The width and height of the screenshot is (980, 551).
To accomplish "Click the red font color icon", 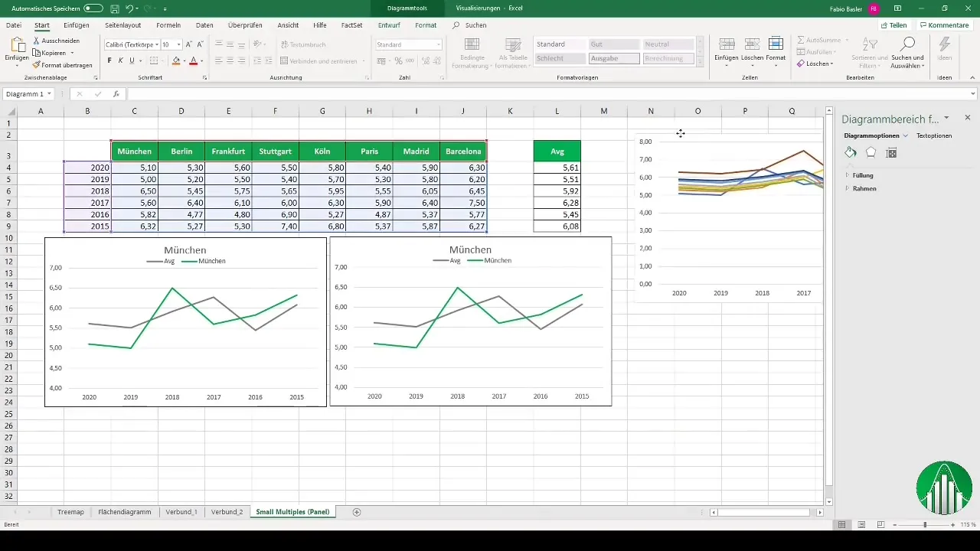I will coord(193,60).
